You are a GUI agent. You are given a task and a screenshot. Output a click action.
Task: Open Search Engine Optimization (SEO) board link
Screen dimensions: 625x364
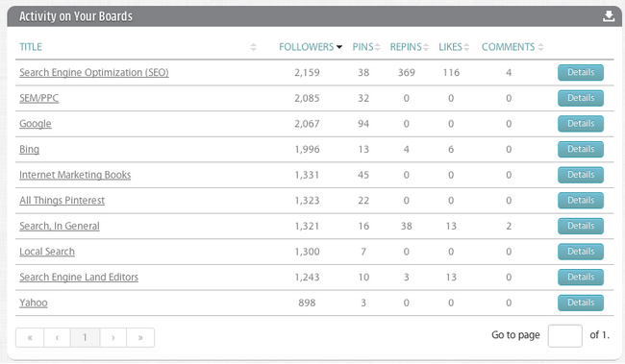pos(94,72)
